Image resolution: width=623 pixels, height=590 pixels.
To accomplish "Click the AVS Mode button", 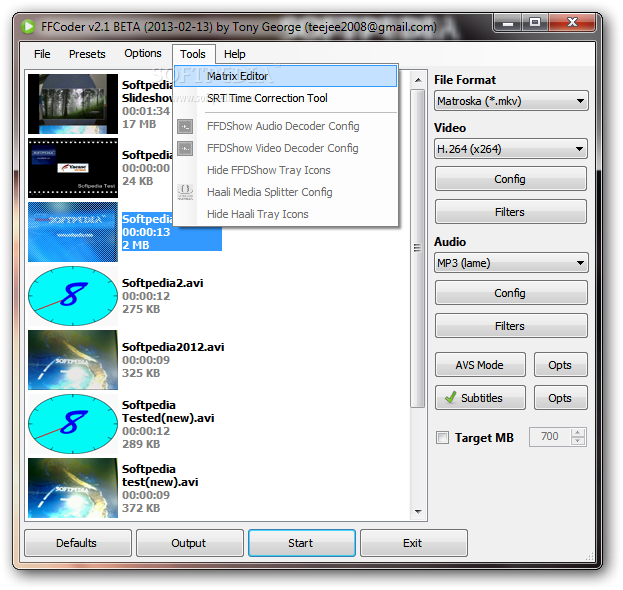I will 480,365.
